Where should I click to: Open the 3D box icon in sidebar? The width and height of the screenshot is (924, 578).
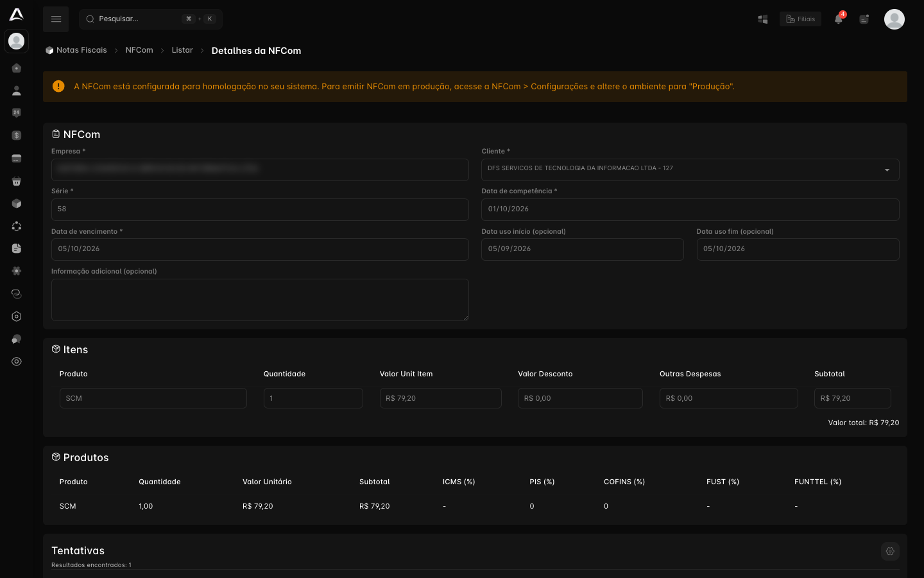[x=17, y=204]
